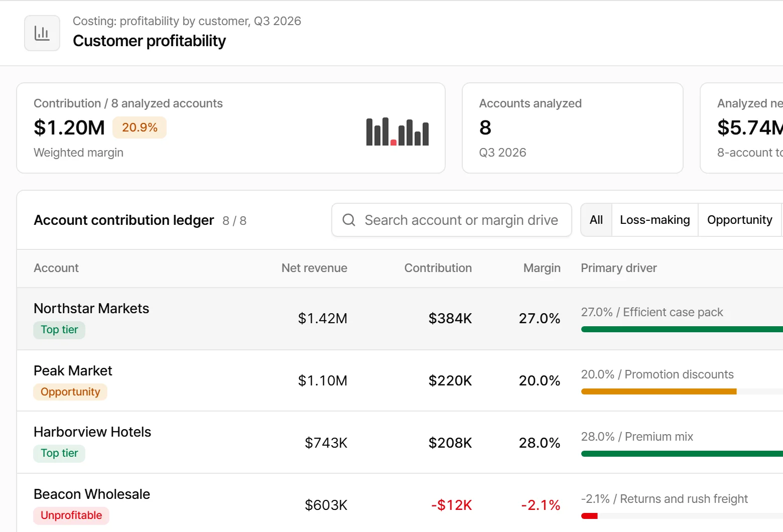This screenshot has height=532, width=783.
Task: Select the All filter tab
Action: pyautogui.click(x=596, y=220)
